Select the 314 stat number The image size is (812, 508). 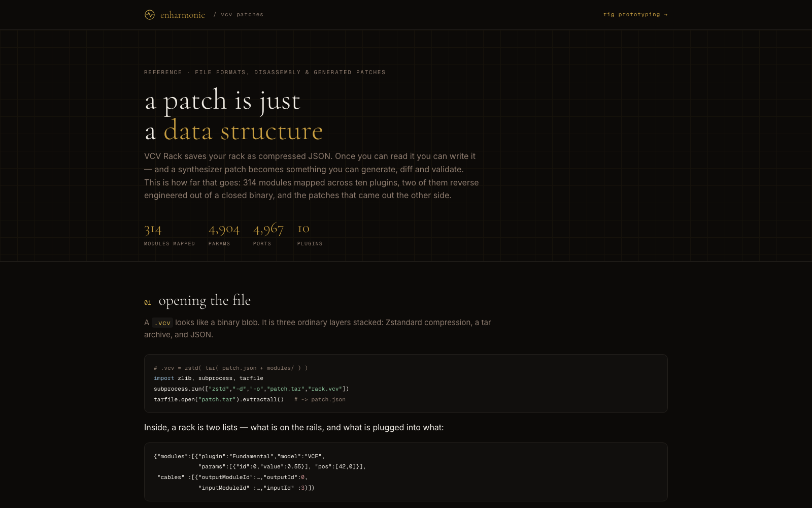(153, 230)
